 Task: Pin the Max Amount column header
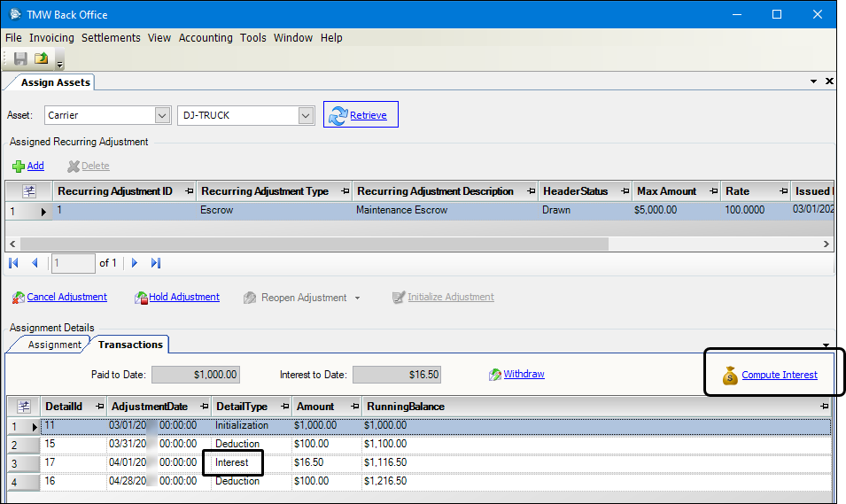click(x=711, y=191)
